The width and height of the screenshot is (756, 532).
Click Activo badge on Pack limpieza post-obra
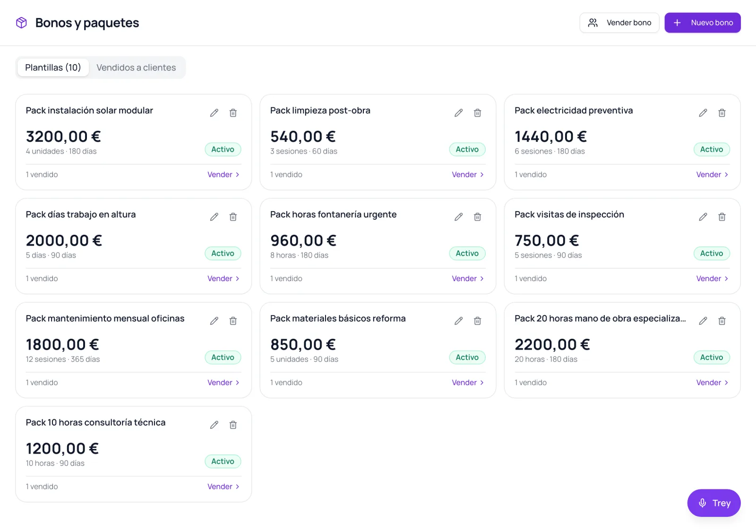(x=467, y=149)
